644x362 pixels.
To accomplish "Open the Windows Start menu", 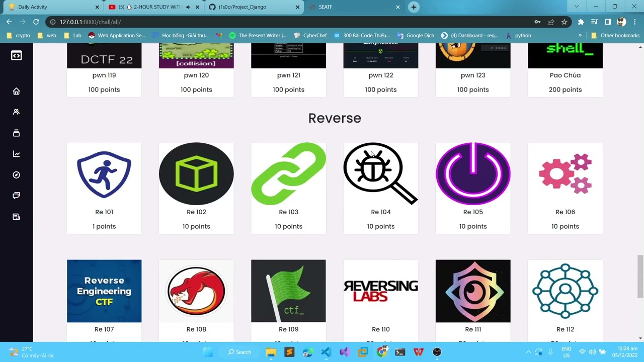I will click(x=208, y=352).
